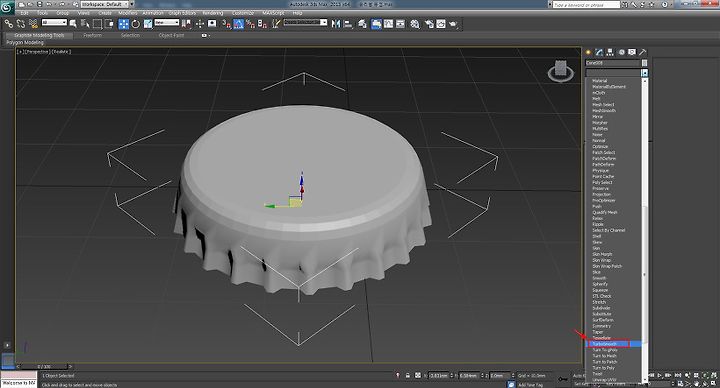Click the Modifier List dropdown arrow
The height and width of the screenshot is (388, 720).
[645, 73]
